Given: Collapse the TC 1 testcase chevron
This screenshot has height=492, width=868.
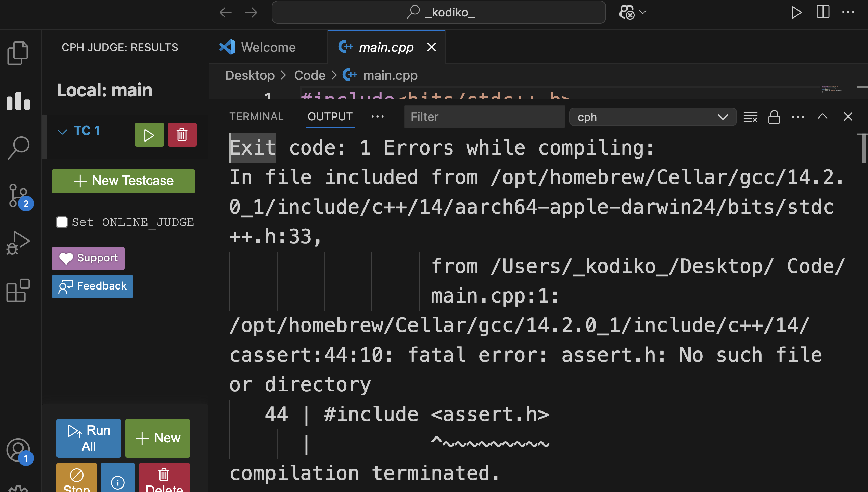Looking at the screenshot, I should point(62,132).
